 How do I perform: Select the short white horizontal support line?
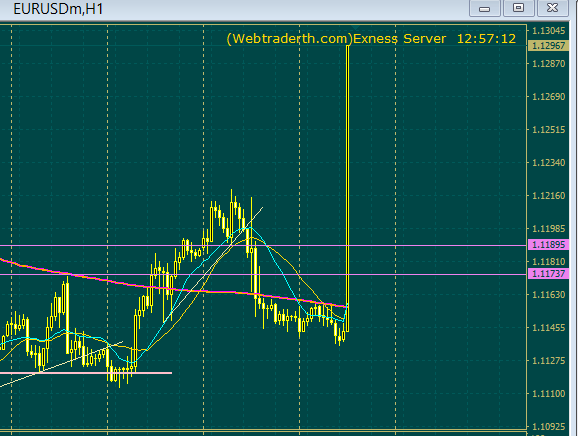point(86,373)
